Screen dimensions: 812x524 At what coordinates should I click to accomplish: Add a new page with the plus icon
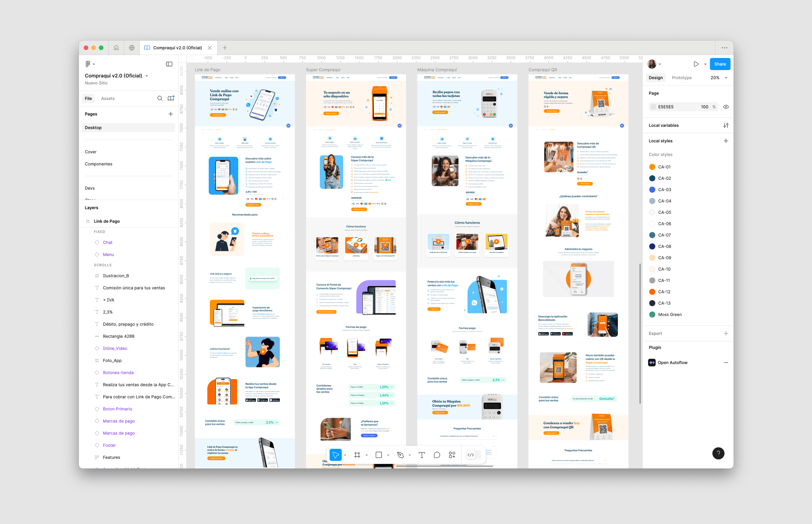click(171, 114)
